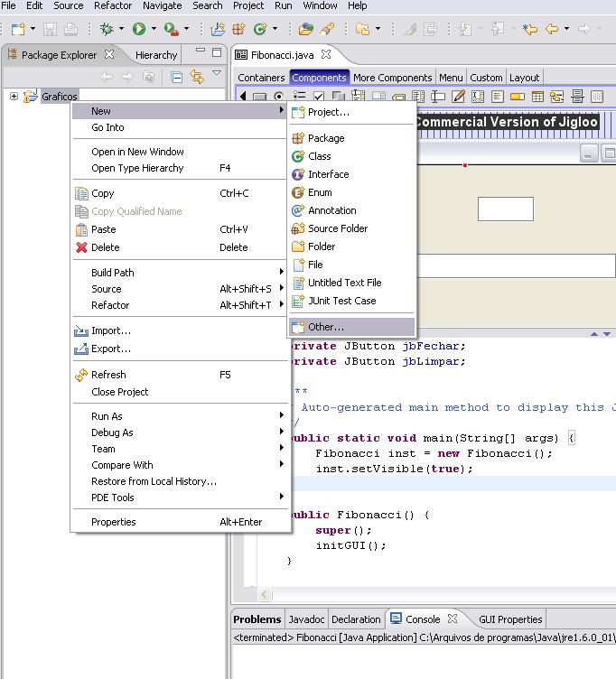616x679 pixels.
Task: Click the Debug bug icon
Action: click(107, 29)
